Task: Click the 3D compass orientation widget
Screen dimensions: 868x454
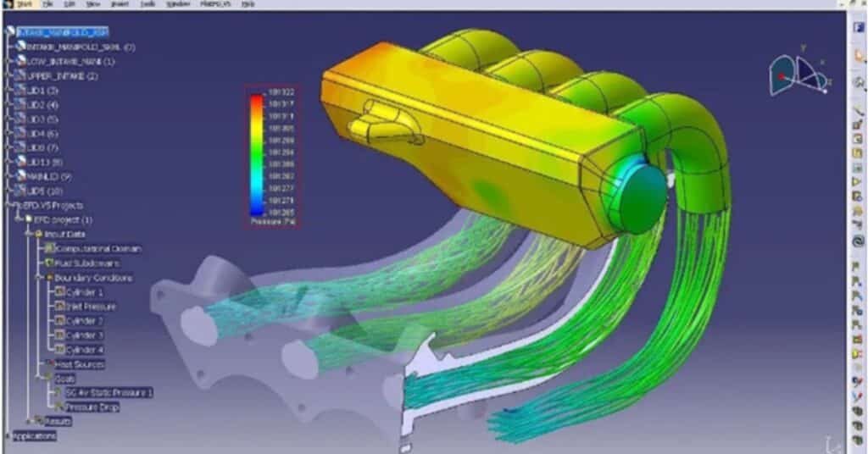Action: 800,76
